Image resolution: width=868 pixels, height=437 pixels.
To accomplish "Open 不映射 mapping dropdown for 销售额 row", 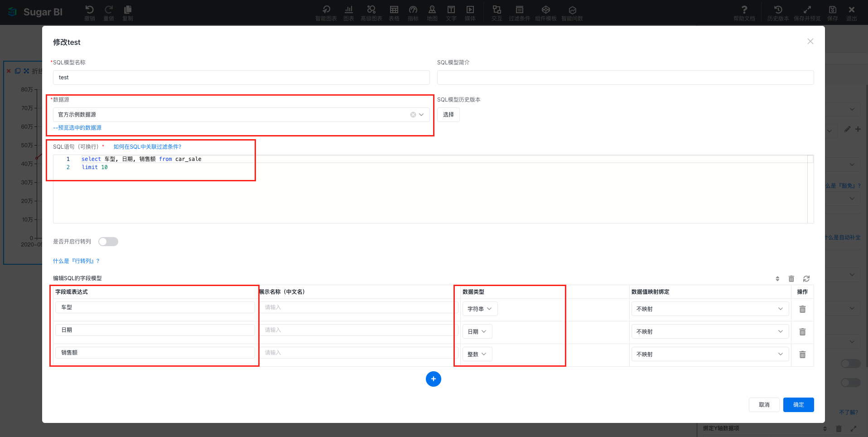I will click(710, 354).
